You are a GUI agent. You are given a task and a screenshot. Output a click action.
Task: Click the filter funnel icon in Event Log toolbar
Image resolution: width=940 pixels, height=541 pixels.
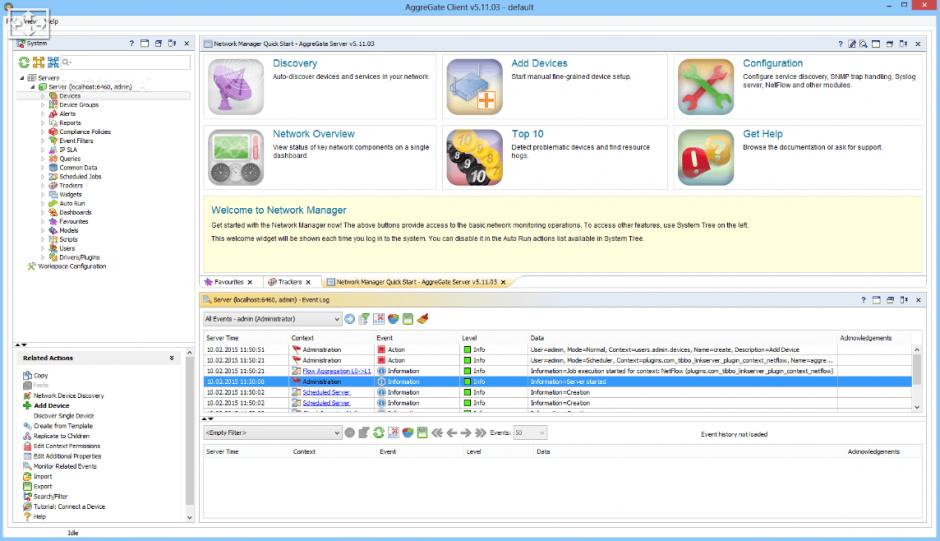point(364,319)
